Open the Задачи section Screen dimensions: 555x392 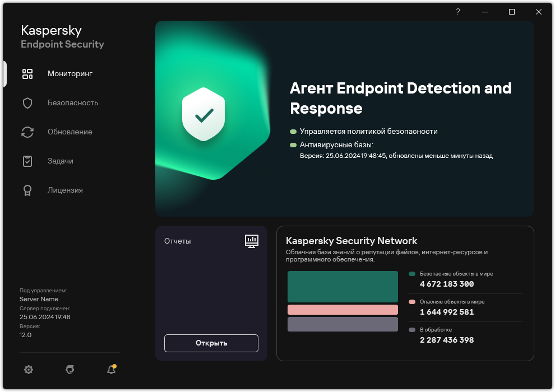[x=61, y=161]
